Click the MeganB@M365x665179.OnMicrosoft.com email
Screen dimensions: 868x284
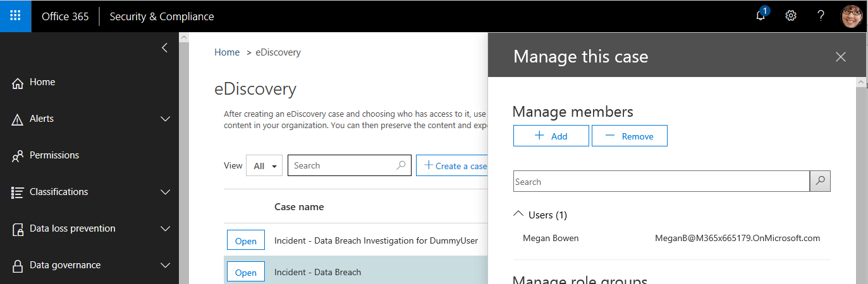pyautogui.click(x=737, y=238)
